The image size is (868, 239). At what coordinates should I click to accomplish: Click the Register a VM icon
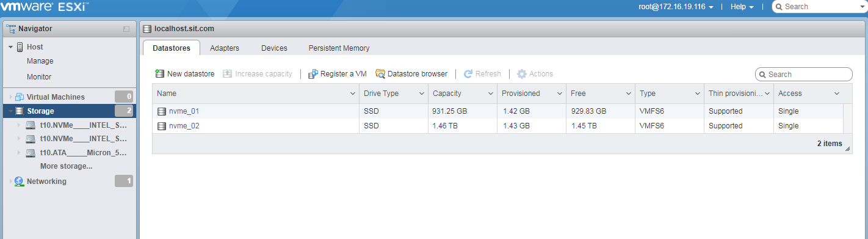313,74
